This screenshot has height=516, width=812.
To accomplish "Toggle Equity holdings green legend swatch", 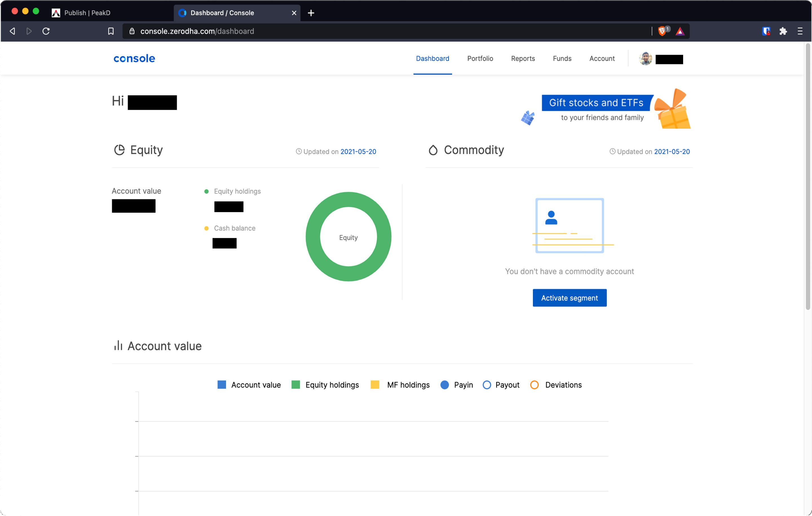I will coord(295,385).
